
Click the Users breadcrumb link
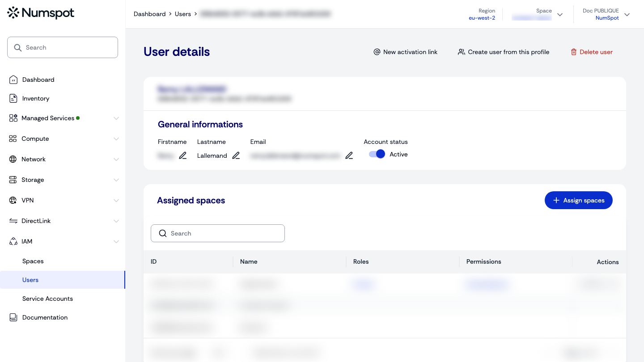(183, 14)
